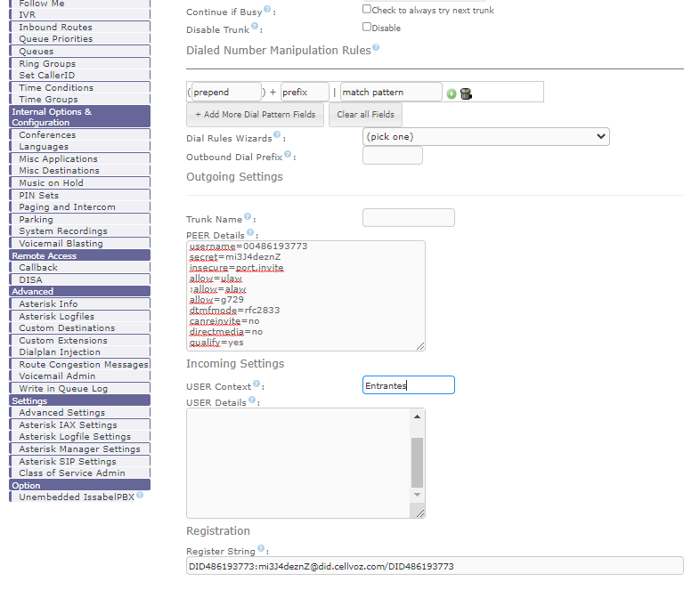Show help for Dialed Number Manipulation Rules
This screenshot has width=700, height=590.
coord(376,47)
